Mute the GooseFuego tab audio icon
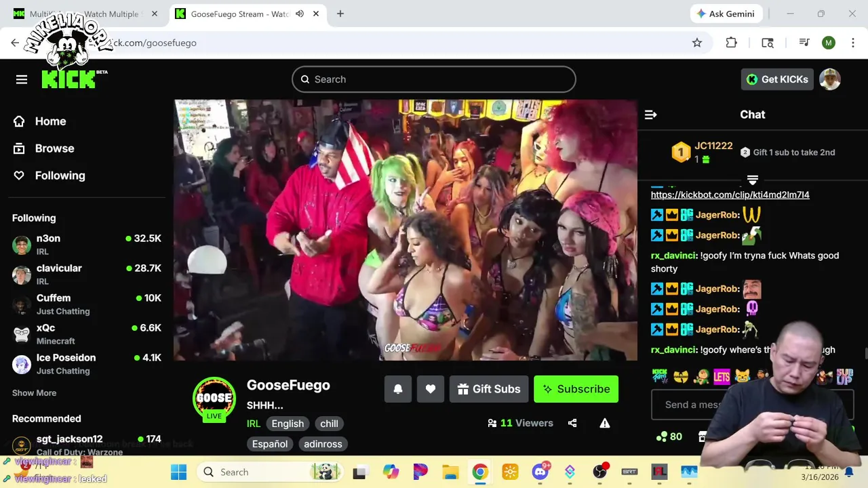The image size is (868, 488). pos(300,14)
